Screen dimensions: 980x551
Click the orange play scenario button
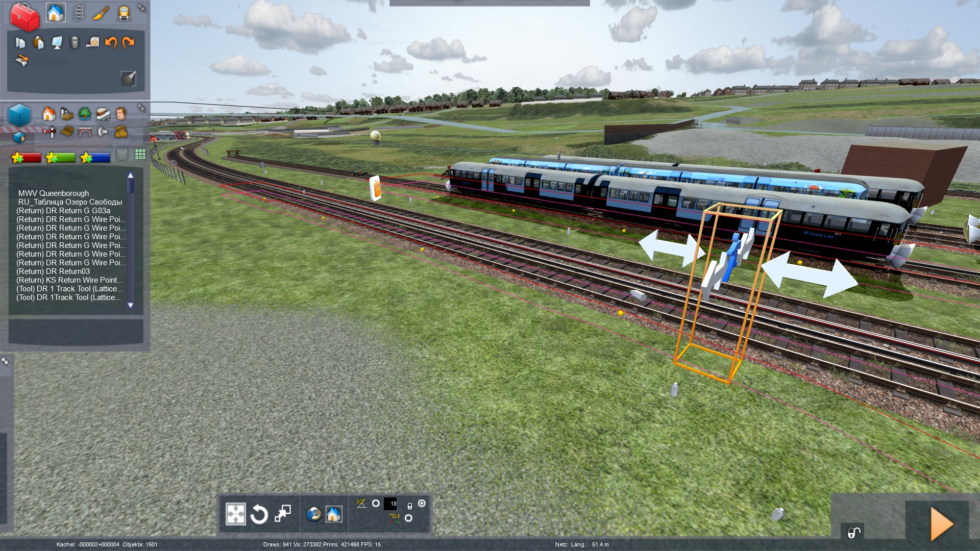(942, 523)
